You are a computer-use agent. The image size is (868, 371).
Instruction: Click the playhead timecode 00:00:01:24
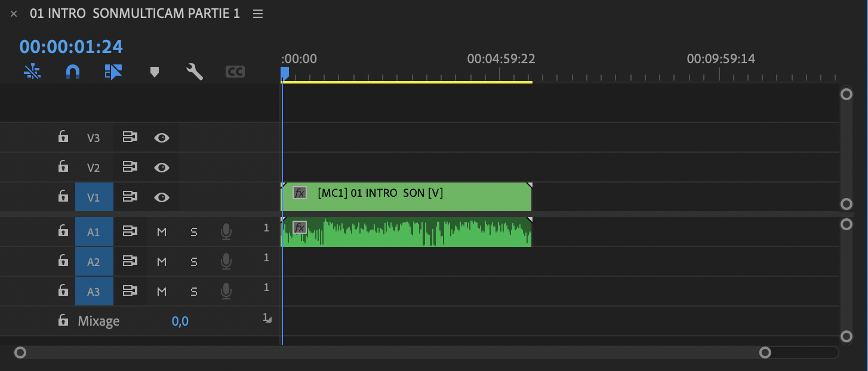pyautogui.click(x=71, y=47)
